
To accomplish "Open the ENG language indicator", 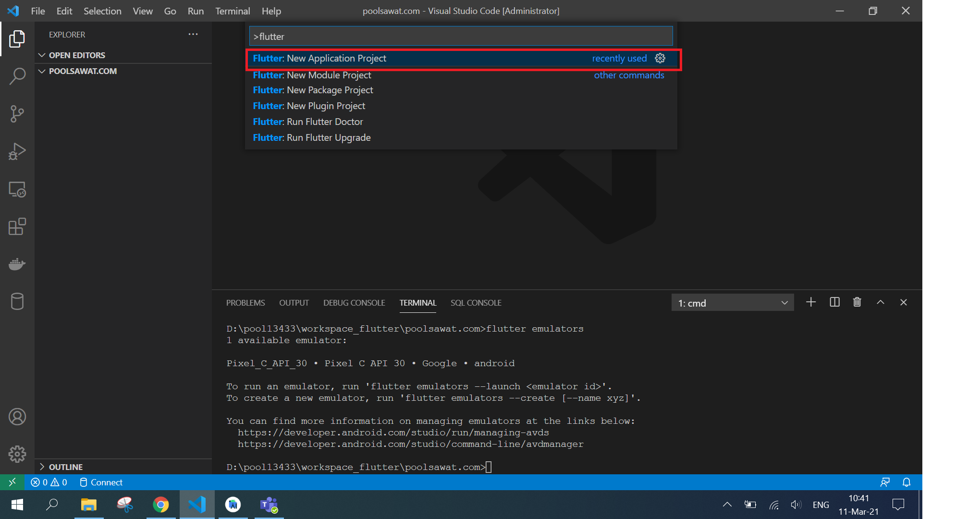I will pyautogui.click(x=821, y=505).
